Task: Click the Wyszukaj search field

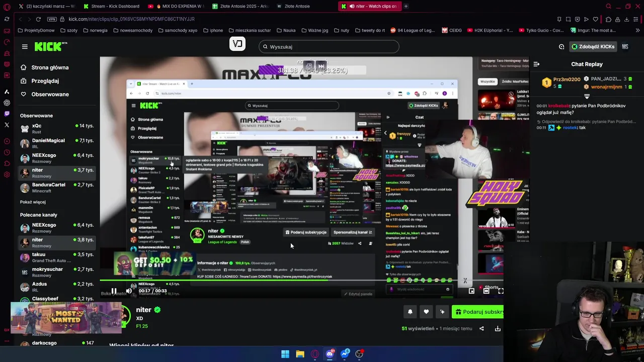Action: 329,47
